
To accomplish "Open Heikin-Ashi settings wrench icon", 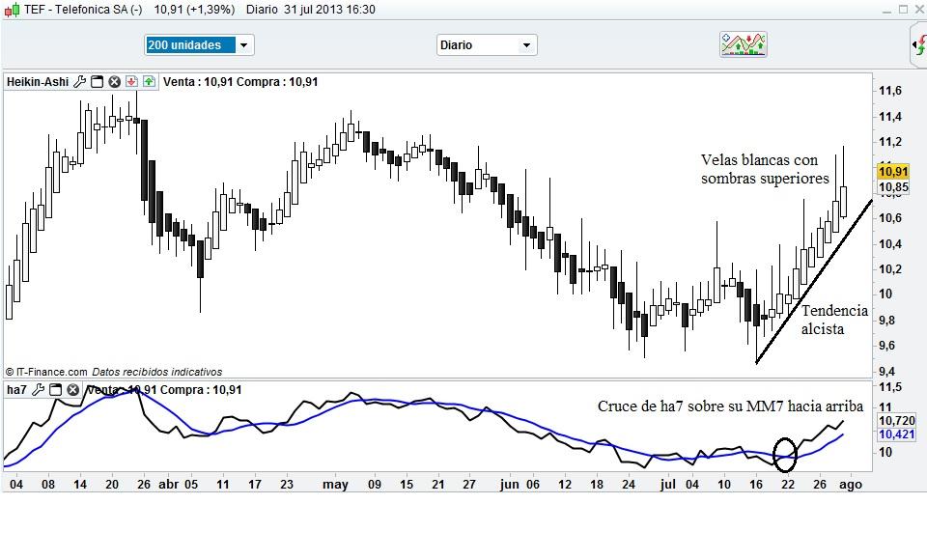I will [x=80, y=82].
